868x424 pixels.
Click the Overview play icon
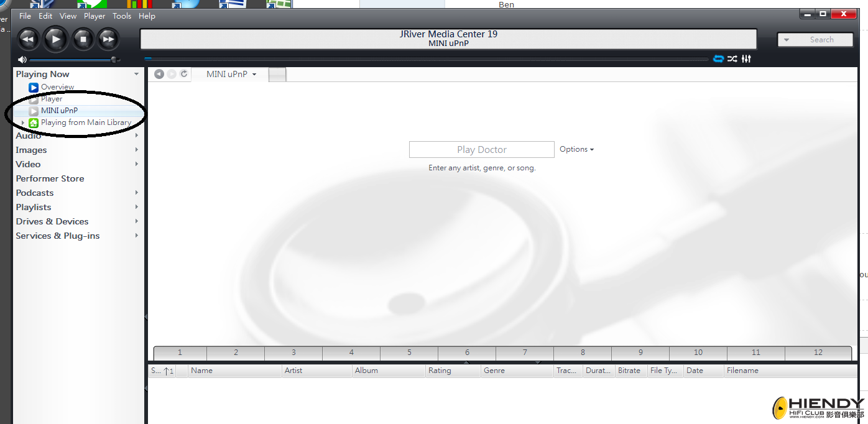coord(34,87)
